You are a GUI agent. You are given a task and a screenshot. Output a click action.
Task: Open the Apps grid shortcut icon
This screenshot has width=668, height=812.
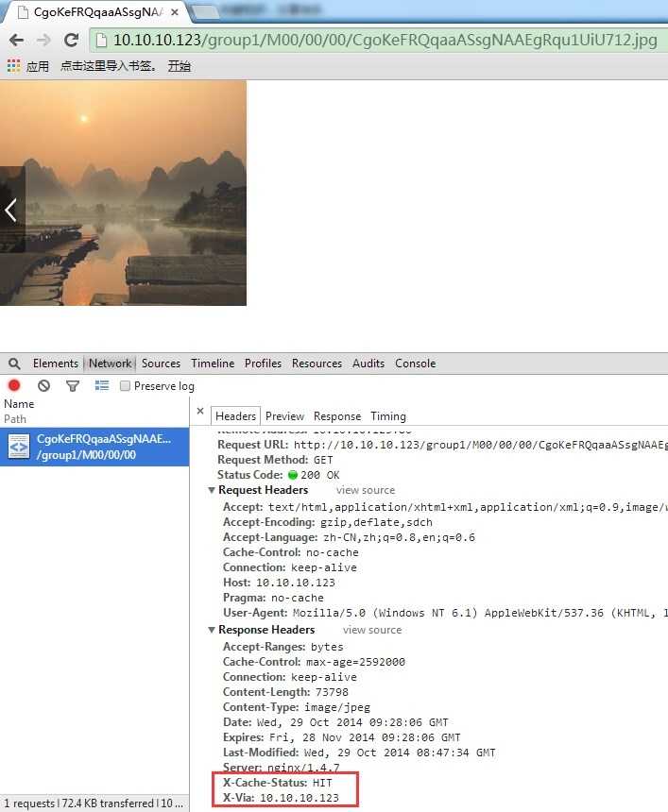click(x=13, y=66)
